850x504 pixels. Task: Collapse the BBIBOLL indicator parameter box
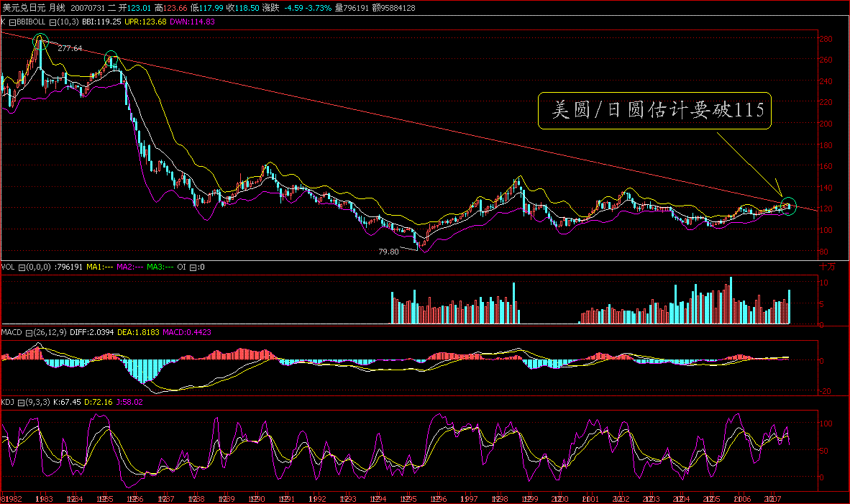pyautogui.click(x=12, y=23)
